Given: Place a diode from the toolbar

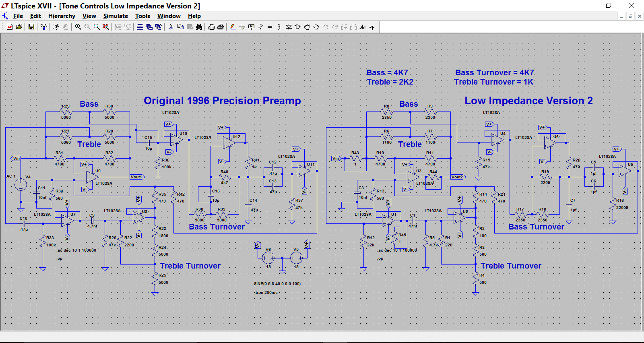Looking at the screenshot, I should pos(289,27).
